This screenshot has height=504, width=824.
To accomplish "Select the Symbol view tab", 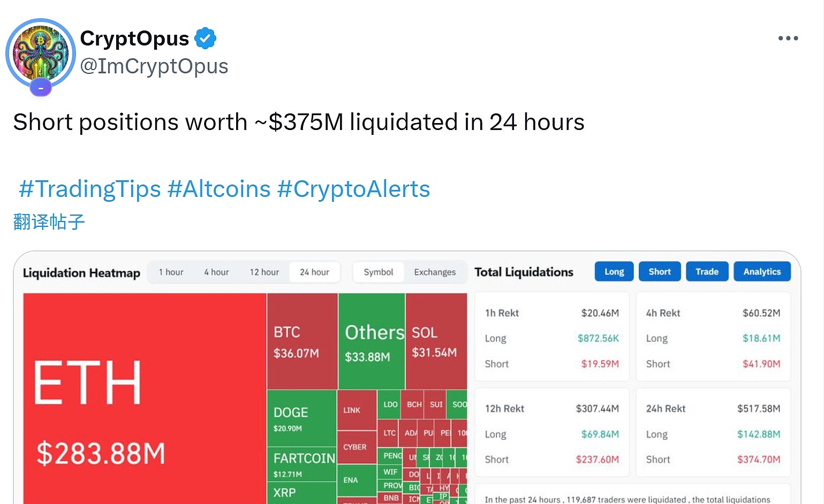I will click(378, 272).
